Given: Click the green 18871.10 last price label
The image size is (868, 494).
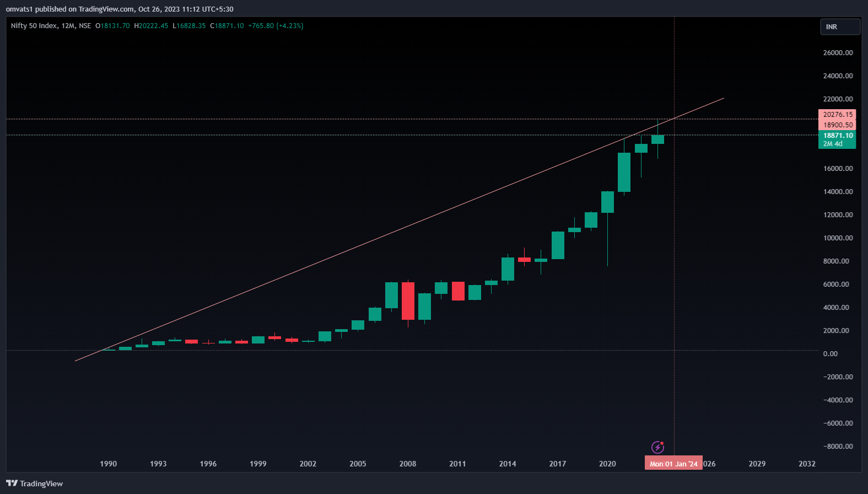Looking at the screenshot, I should 837,139.
